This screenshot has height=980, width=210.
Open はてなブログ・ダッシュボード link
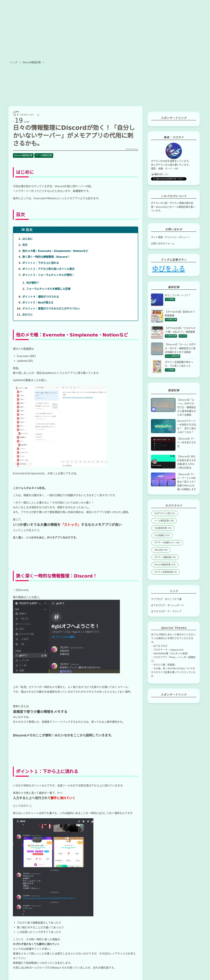[167, 605]
